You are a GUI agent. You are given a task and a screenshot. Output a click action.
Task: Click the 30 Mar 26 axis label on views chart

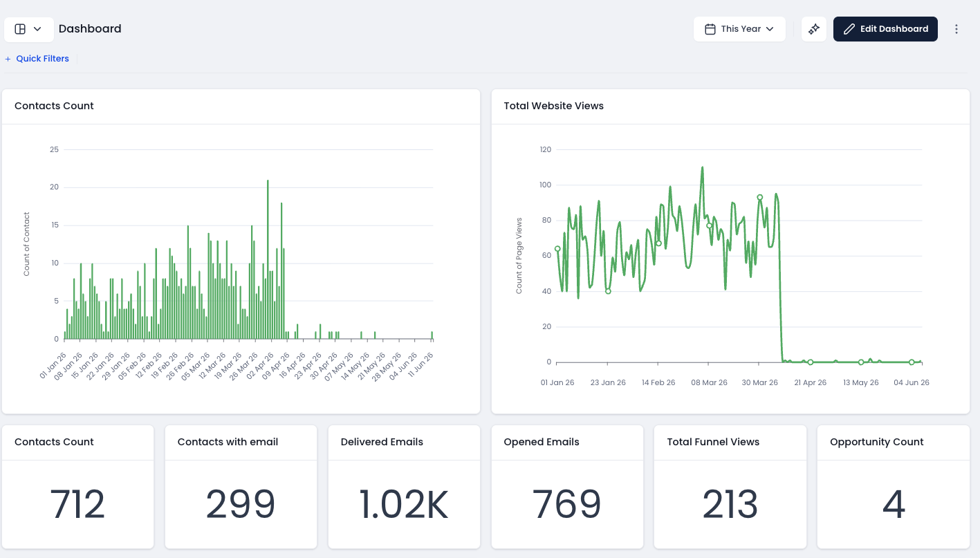pos(759,382)
